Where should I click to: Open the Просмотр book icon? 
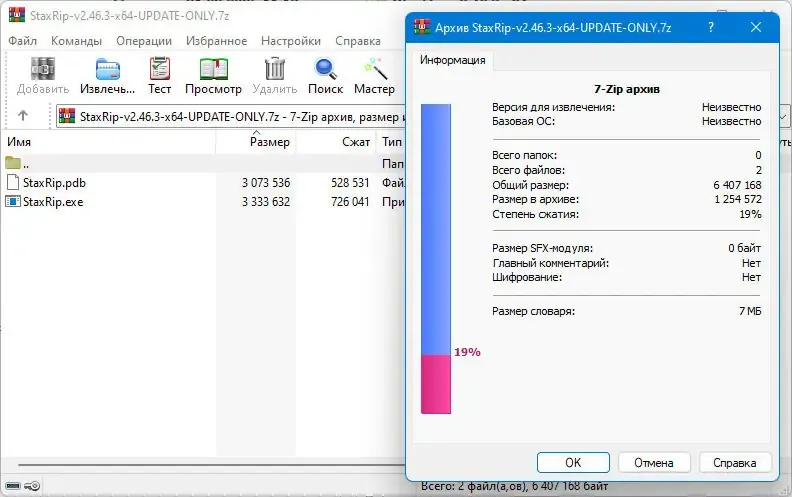click(214, 69)
